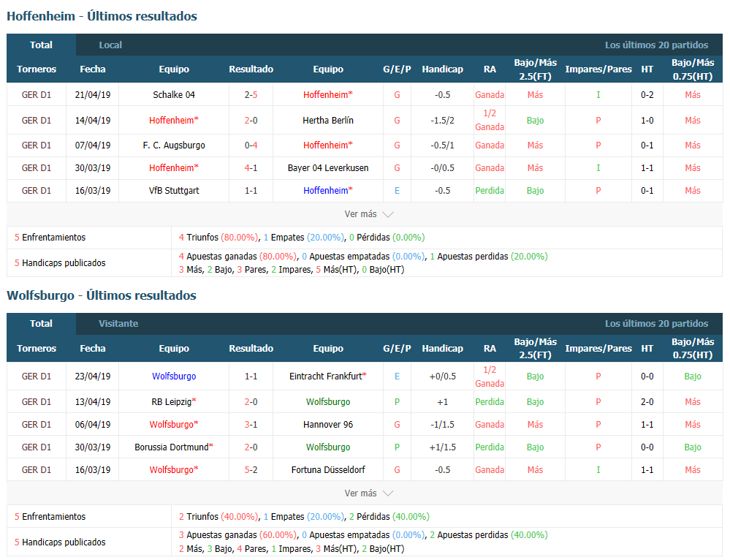Click the 2-5 result of Schalke 04 match
The image size is (730, 560).
tap(251, 95)
